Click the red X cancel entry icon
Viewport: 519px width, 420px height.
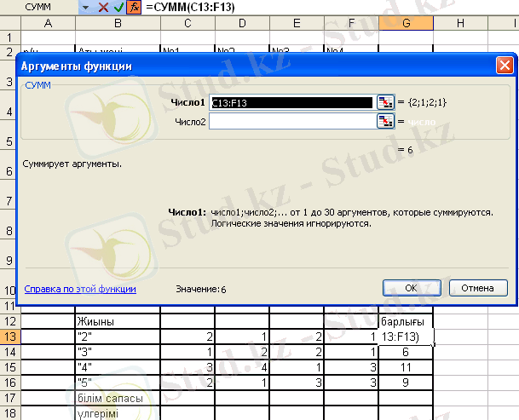pyautogui.click(x=104, y=7)
